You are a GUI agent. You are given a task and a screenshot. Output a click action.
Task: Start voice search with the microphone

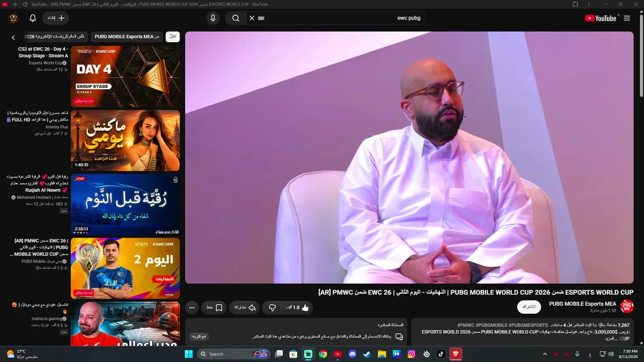click(213, 18)
